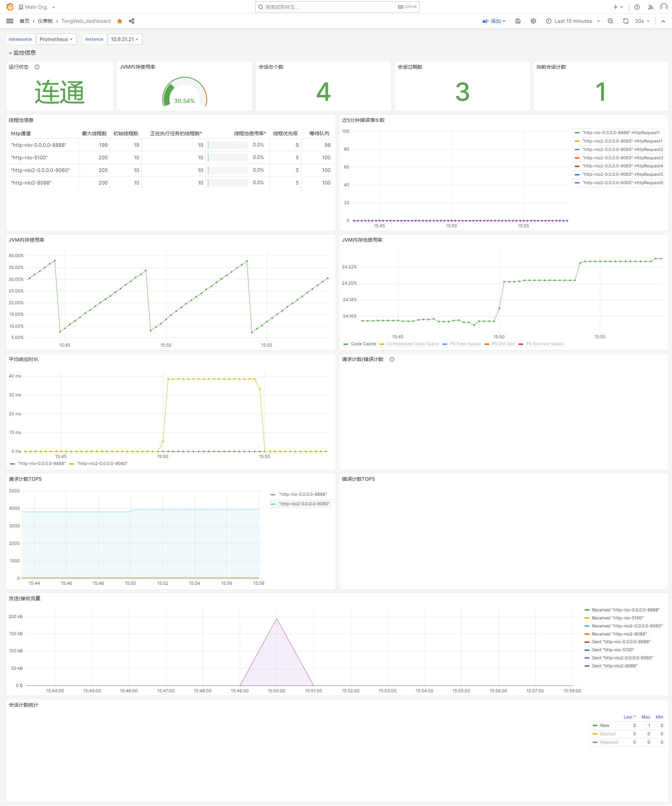Star the TongWeb_dashboard as favorite
This screenshot has width=672, height=806.
click(x=120, y=21)
